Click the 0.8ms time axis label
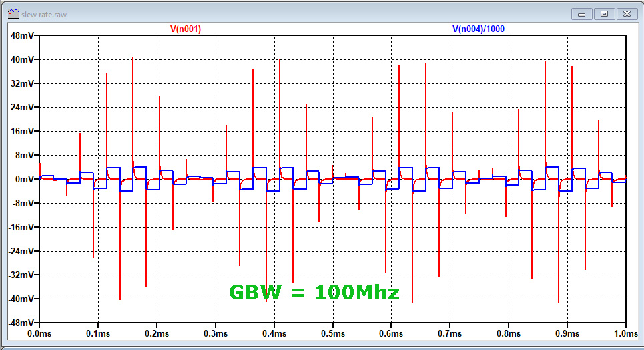Viewport: 644px width, 350px height. click(509, 333)
